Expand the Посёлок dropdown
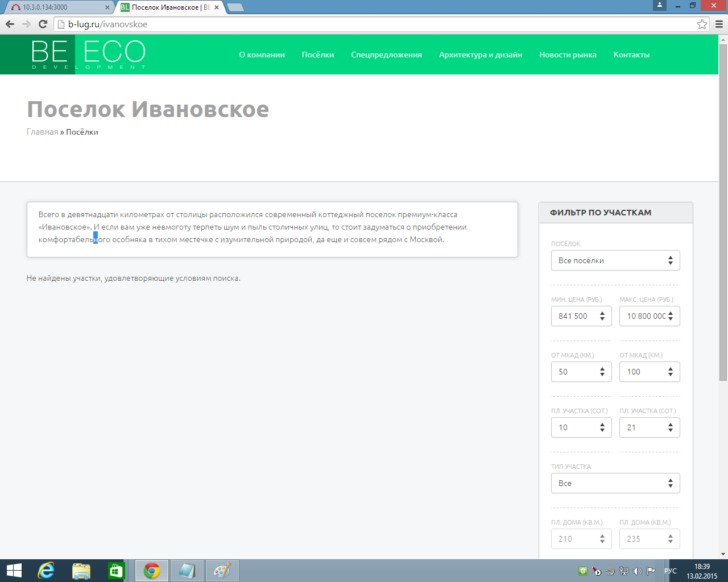 615,260
